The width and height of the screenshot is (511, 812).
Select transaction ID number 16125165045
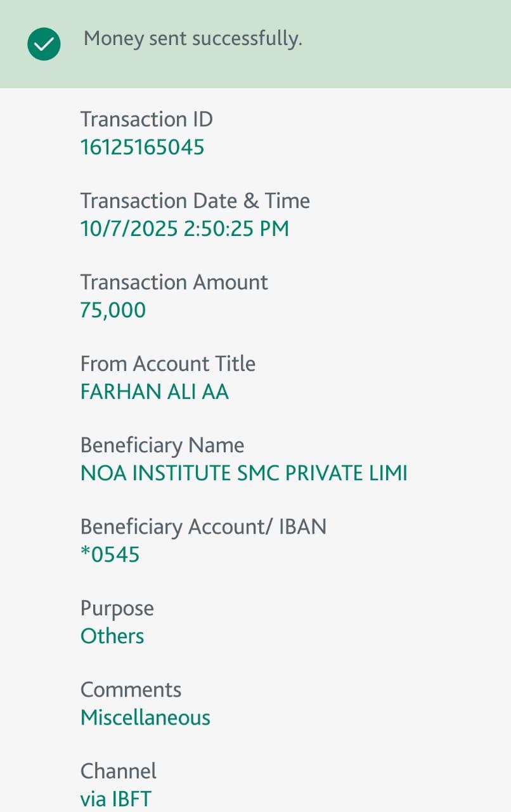click(142, 147)
